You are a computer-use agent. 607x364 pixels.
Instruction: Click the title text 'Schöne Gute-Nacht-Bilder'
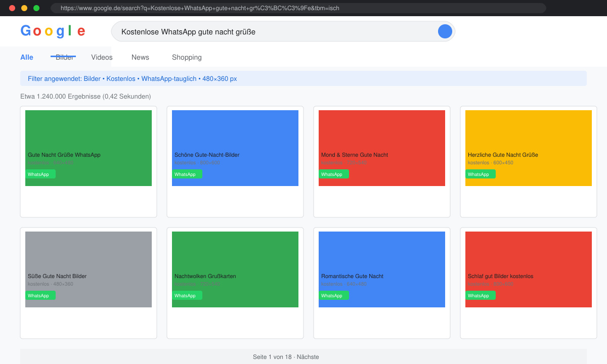point(207,155)
